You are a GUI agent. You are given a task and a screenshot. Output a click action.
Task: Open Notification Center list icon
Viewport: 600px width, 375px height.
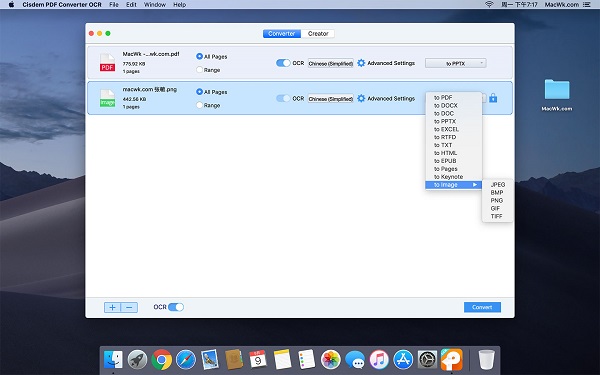coord(587,5)
